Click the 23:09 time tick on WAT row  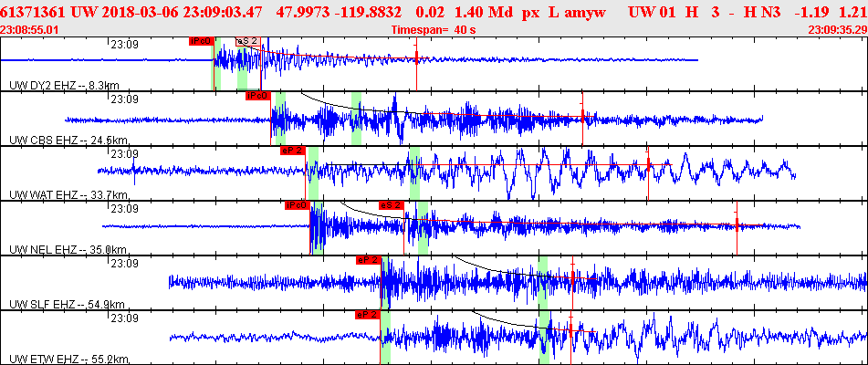point(124,153)
